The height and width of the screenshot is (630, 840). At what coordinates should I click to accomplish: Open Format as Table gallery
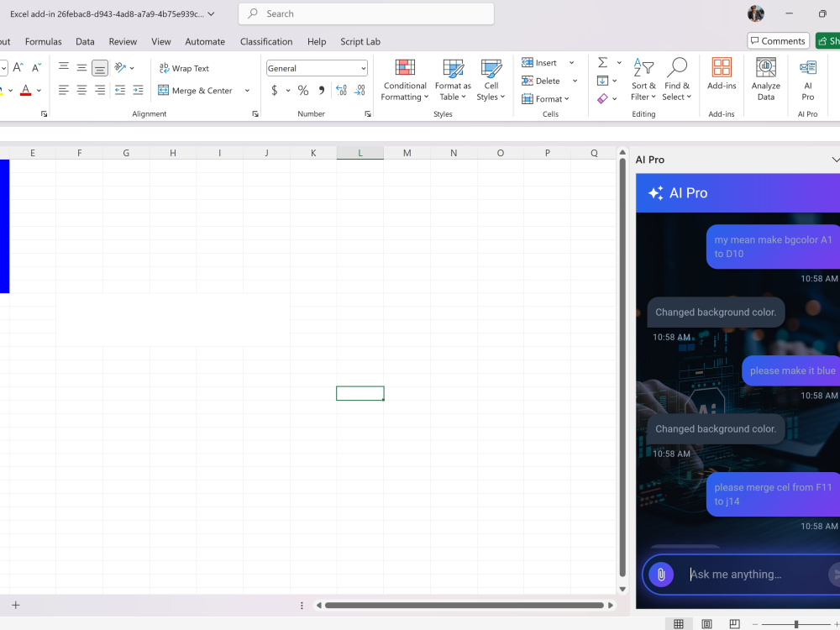(453, 80)
